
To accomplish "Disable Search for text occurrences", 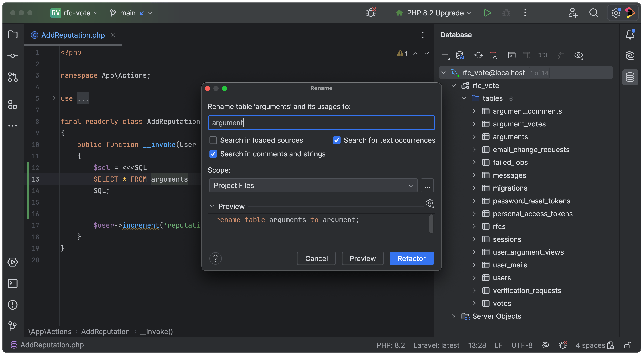I will [337, 140].
